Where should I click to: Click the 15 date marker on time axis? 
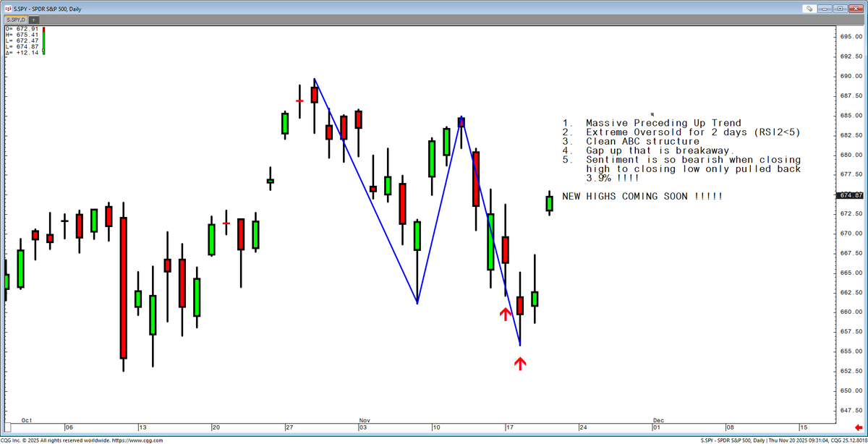(803, 427)
